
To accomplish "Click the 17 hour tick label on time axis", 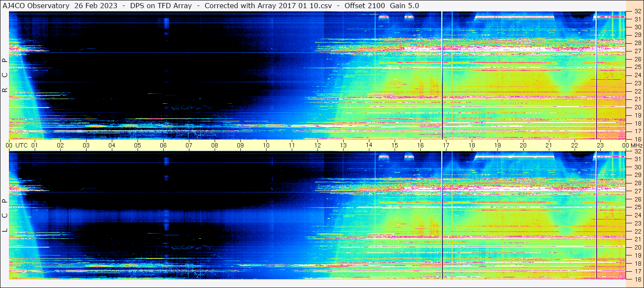I will click(x=446, y=145).
